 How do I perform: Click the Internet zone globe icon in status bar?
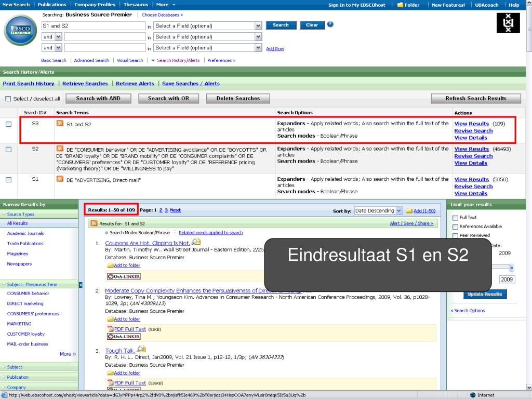click(473, 395)
